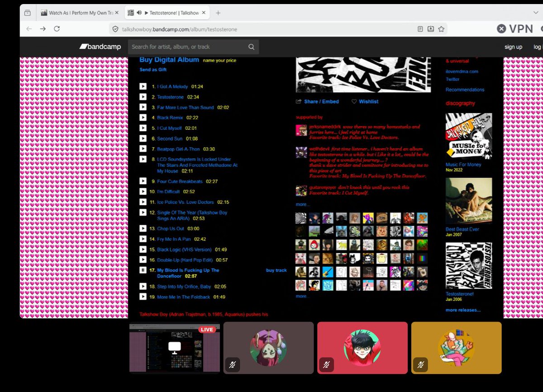Screen dimensions: 543x392
Task: Close the Watch As I Perform tab
Action: [x=117, y=13]
